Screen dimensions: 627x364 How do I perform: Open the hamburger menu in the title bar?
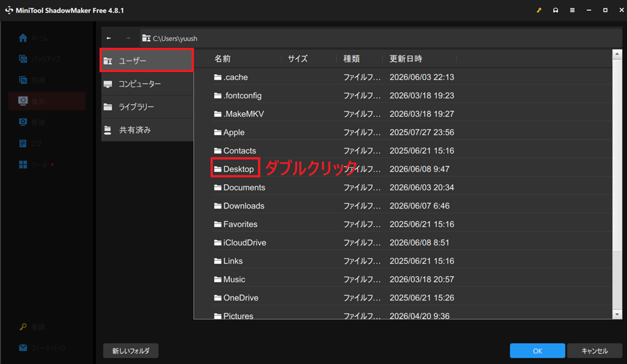tap(572, 11)
